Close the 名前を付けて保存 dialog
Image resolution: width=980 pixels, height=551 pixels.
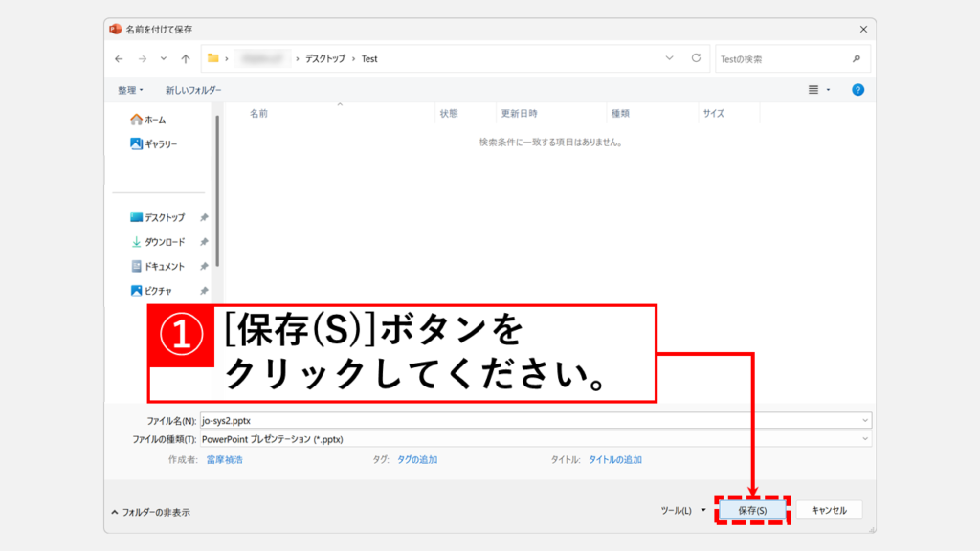863,30
